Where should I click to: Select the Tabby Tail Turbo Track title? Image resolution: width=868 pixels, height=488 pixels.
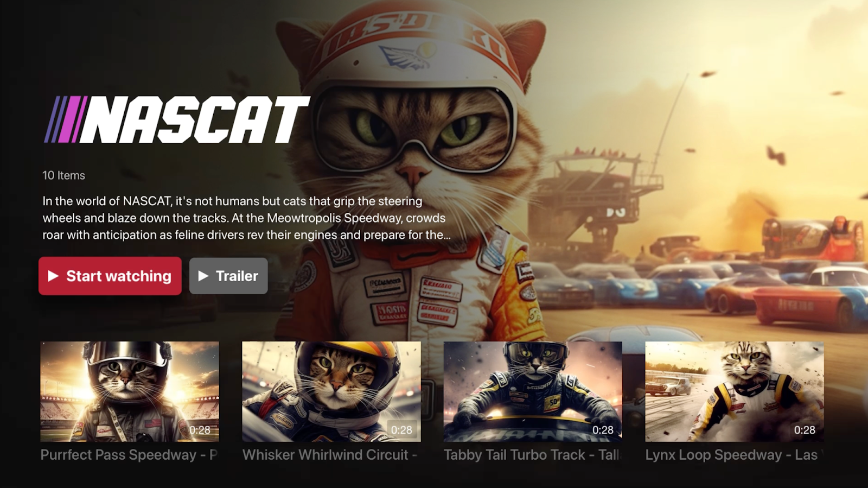pyautogui.click(x=532, y=455)
